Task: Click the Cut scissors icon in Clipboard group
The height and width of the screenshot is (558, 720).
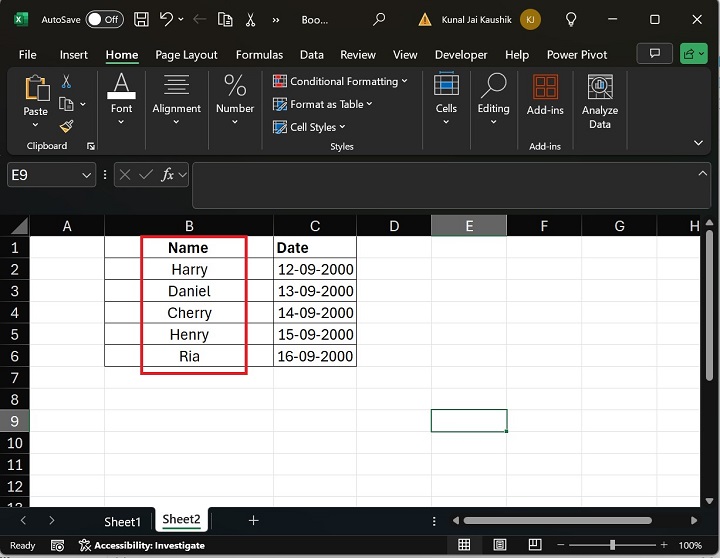Action: pos(66,81)
